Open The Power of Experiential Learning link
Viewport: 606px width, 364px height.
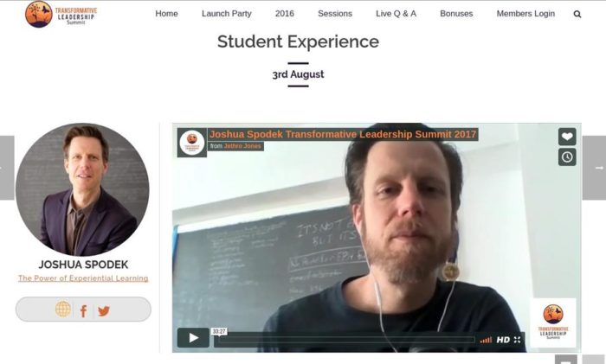tap(83, 278)
